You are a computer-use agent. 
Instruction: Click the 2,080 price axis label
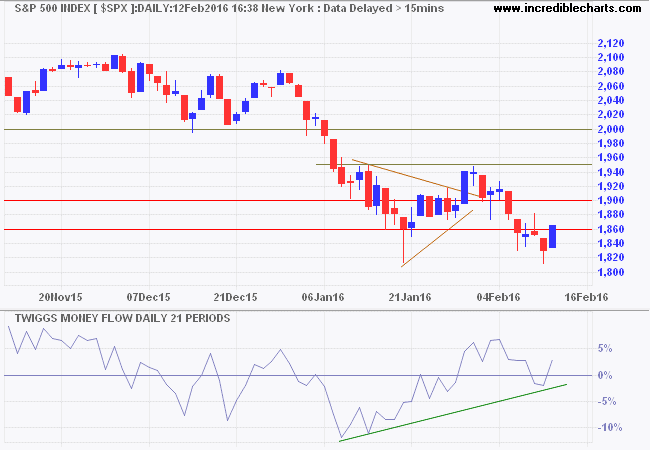[x=611, y=71]
